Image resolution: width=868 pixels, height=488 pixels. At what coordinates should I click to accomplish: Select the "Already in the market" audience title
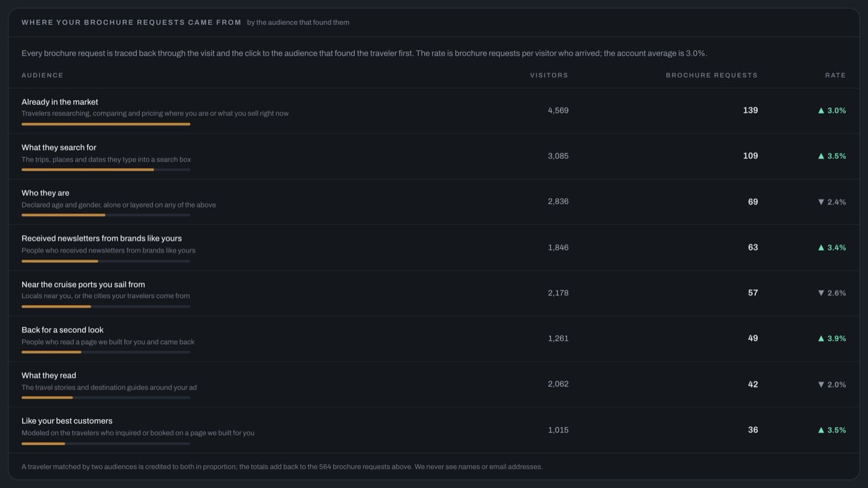coord(60,102)
